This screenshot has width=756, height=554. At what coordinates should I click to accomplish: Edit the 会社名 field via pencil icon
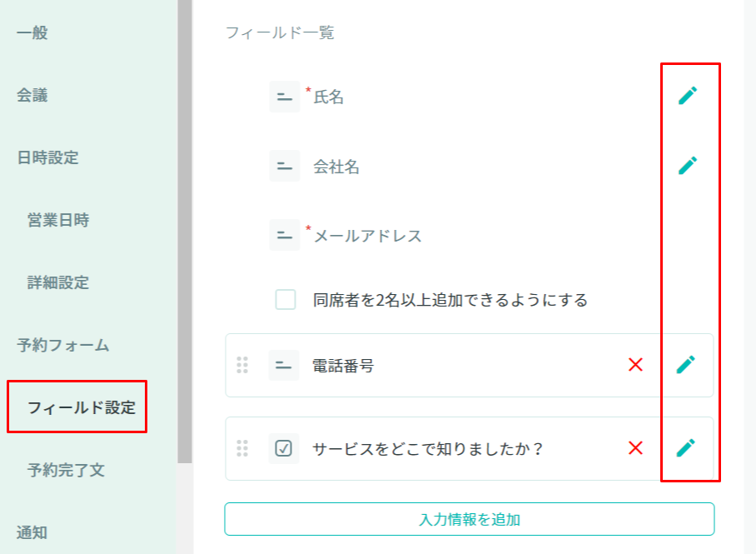[687, 165]
